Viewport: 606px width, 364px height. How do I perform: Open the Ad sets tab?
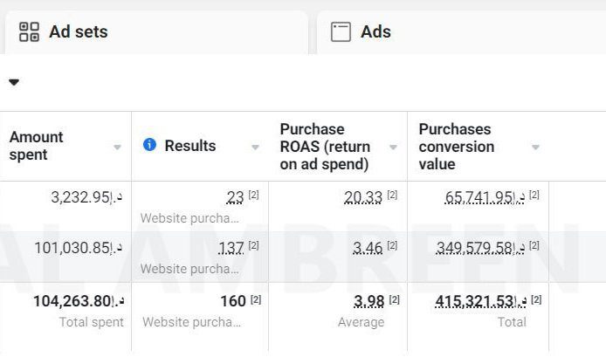[79, 32]
